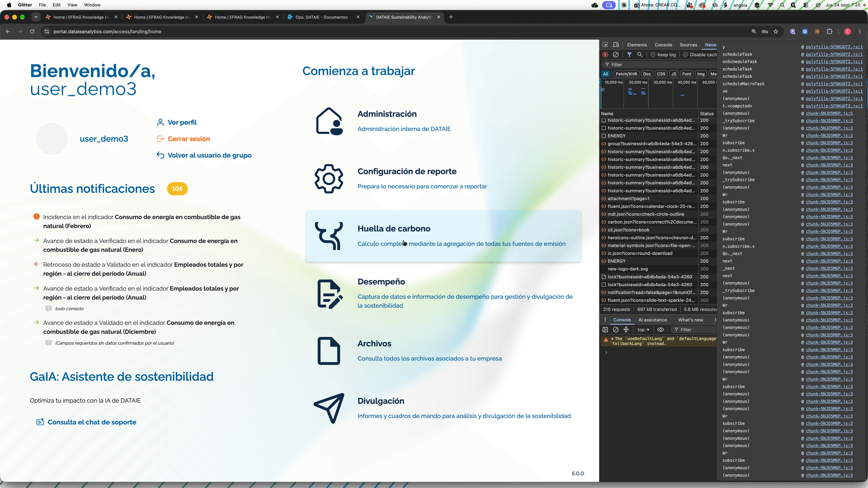The width and height of the screenshot is (868, 488).
Task: Show the console sidebar panel icon
Action: (x=605, y=330)
